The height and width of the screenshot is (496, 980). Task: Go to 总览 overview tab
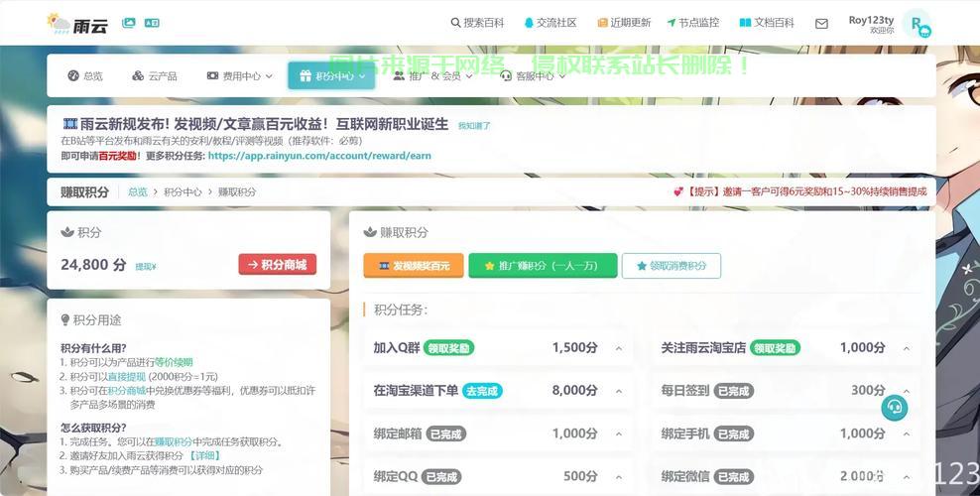coord(85,76)
